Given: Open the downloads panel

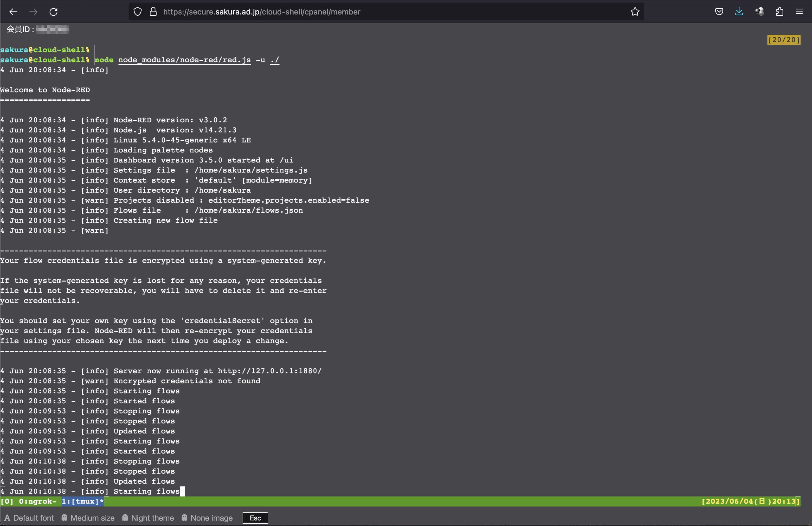Looking at the screenshot, I should pyautogui.click(x=739, y=12).
